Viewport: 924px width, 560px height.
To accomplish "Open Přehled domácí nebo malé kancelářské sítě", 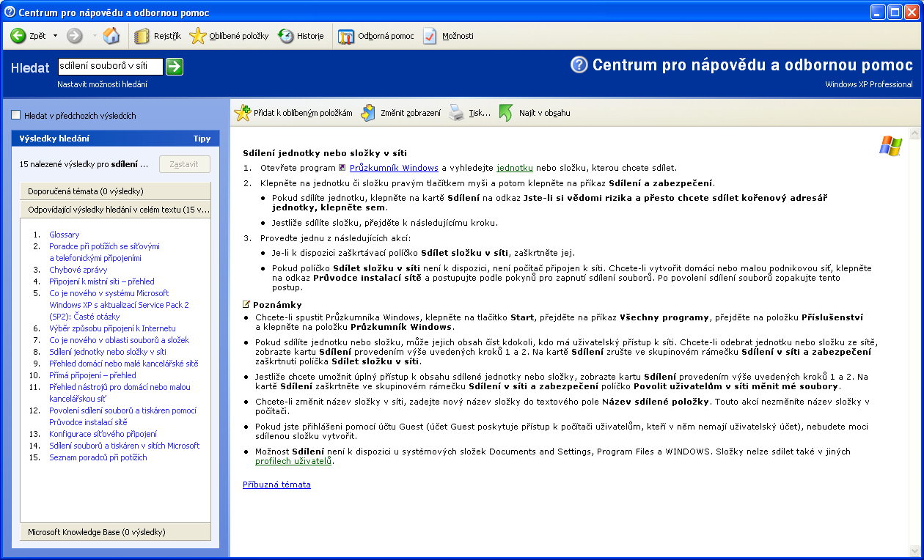I will (x=124, y=364).
